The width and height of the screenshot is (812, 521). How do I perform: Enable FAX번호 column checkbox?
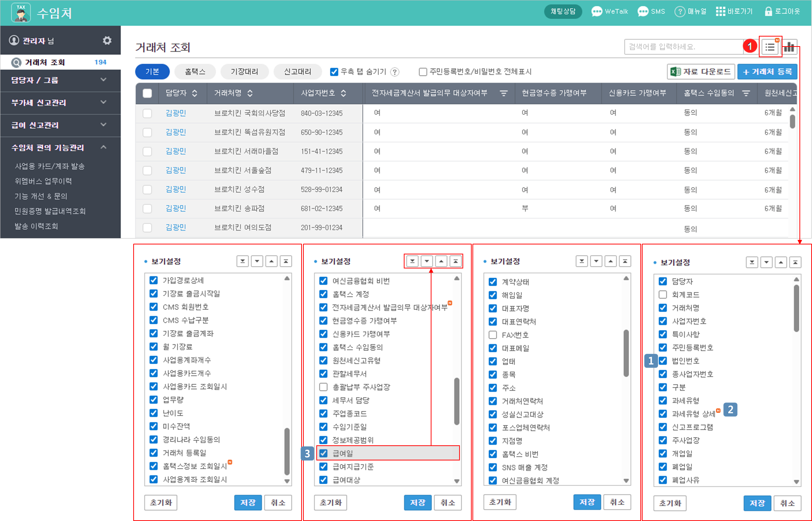pos(492,335)
